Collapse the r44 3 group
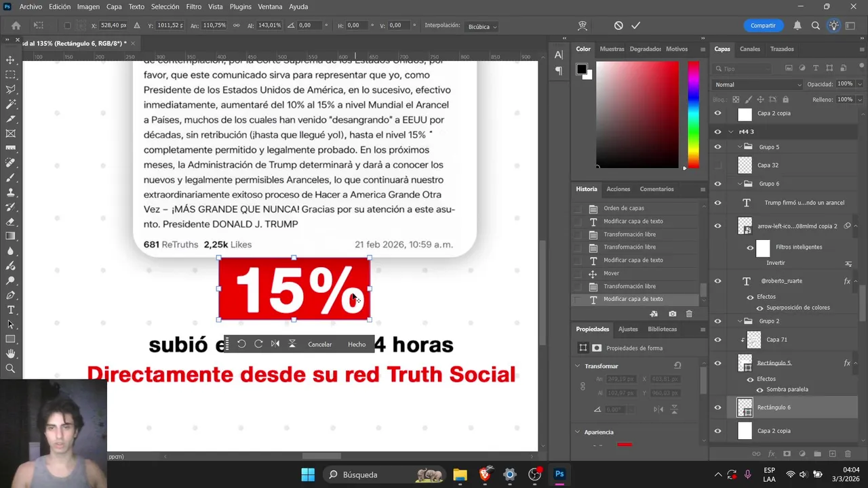Screen dimensions: 868x488 [730, 131]
